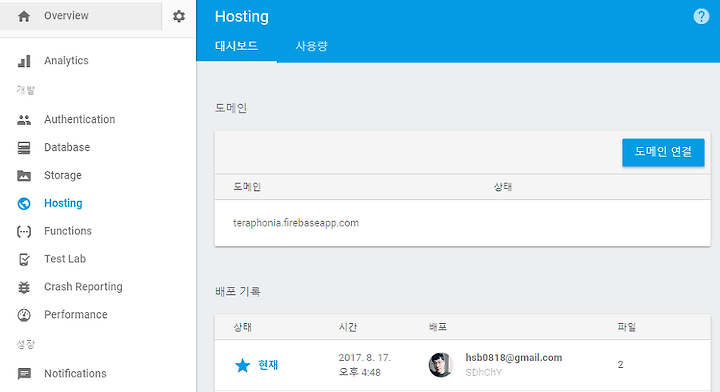
Task: Click the Analytics bar chart icon
Action: tap(24, 61)
